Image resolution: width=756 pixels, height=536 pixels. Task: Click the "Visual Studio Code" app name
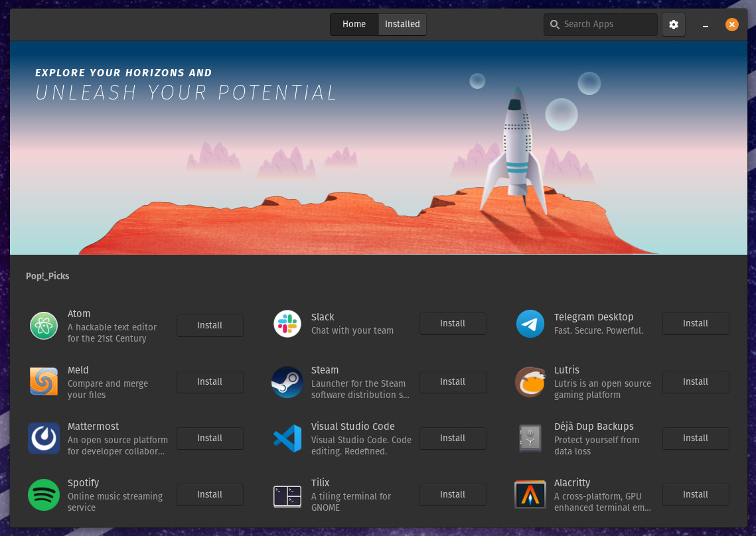coord(353,427)
